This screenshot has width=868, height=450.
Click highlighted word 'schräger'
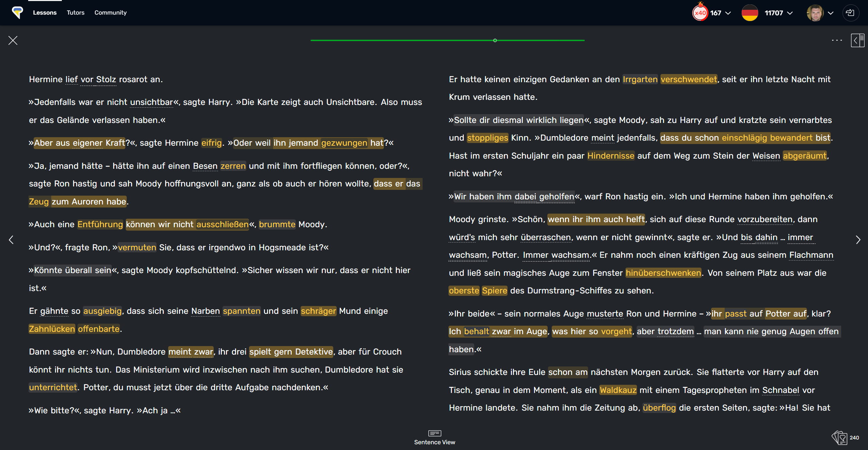tap(319, 311)
